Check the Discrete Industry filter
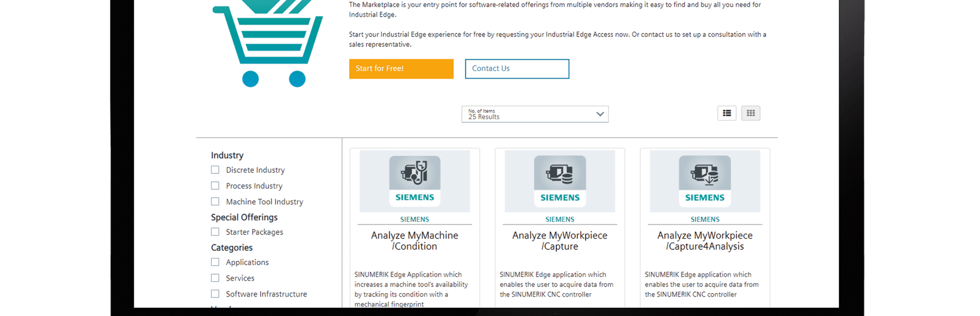The width and height of the screenshot is (980, 316). click(215, 170)
